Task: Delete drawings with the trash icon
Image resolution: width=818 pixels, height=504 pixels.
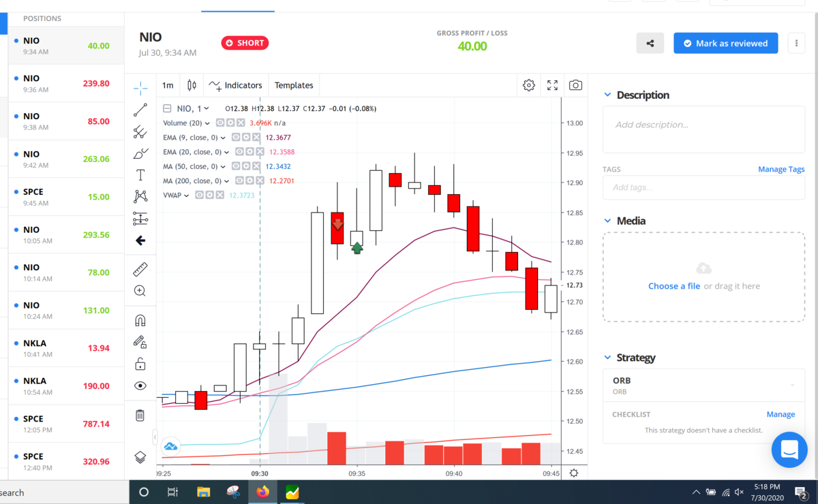Action: tap(140, 415)
